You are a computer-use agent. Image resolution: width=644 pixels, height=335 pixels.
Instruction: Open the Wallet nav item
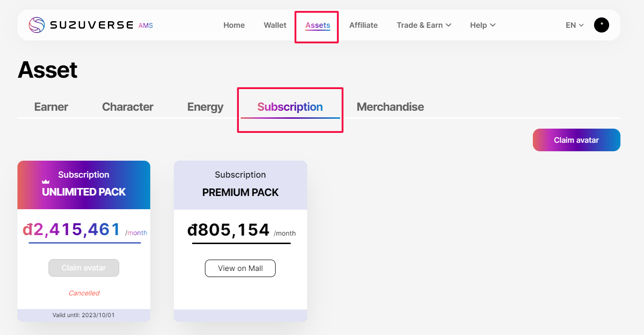(275, 25)
